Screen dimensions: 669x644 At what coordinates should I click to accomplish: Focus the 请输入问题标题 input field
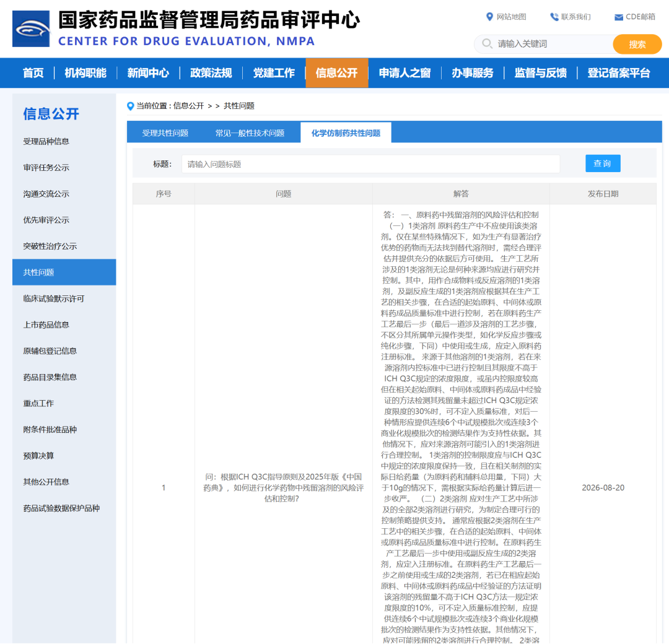click(371, 164)
